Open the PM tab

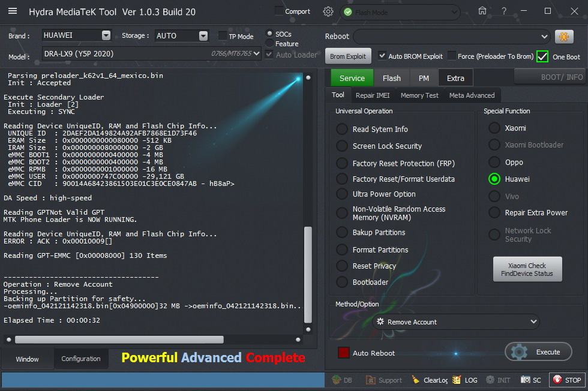[x=424, y=78]
